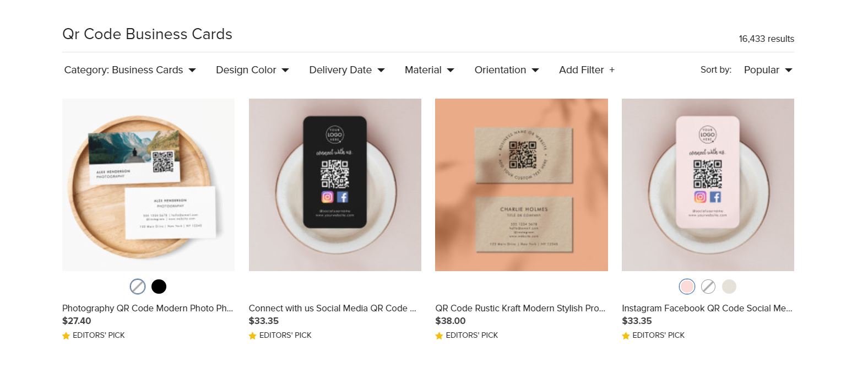Click the rustic kraft business card thumbnail
The width and height of the screenshot is (868, 367).
tap(521, 185)
